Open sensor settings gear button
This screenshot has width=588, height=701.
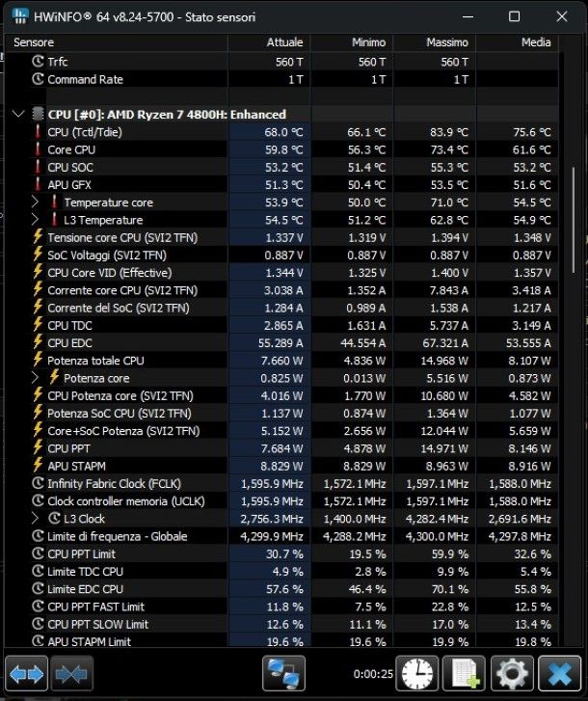[x=512, y=674]
